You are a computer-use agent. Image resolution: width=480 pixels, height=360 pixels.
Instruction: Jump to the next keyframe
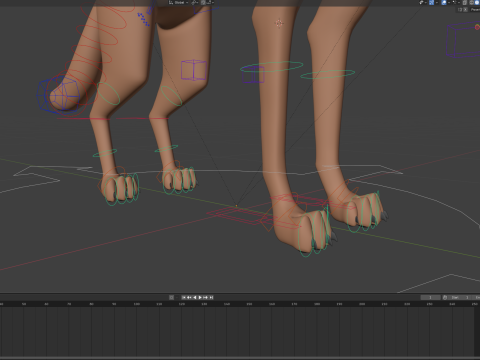(205, 297)
